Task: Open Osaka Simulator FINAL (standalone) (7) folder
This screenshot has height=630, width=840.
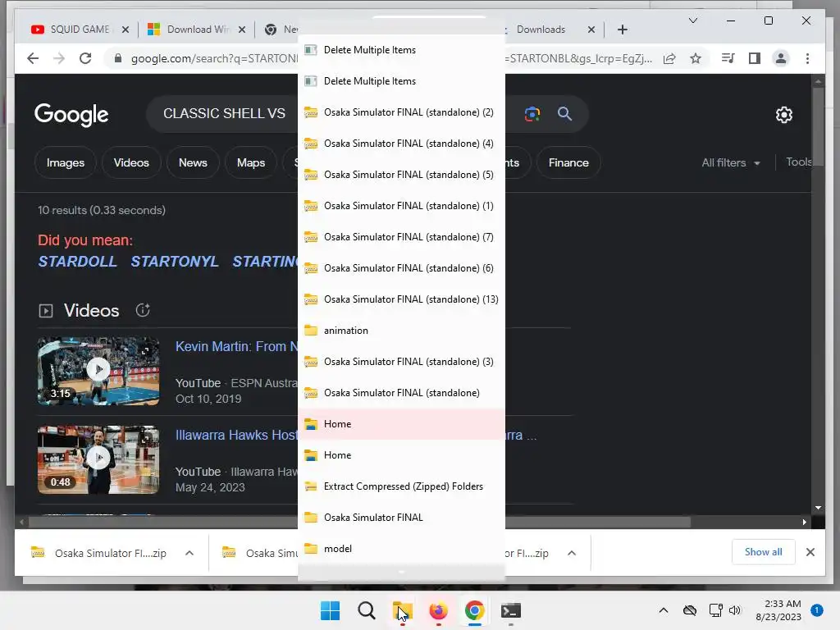Action: [x=401, y=237]
